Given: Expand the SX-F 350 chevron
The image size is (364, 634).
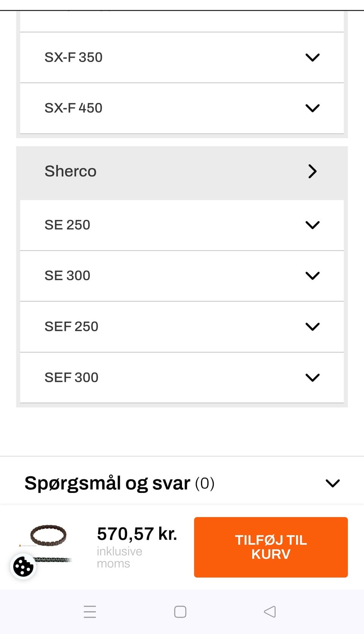Looking at the screenshot, I should [312, 58].
